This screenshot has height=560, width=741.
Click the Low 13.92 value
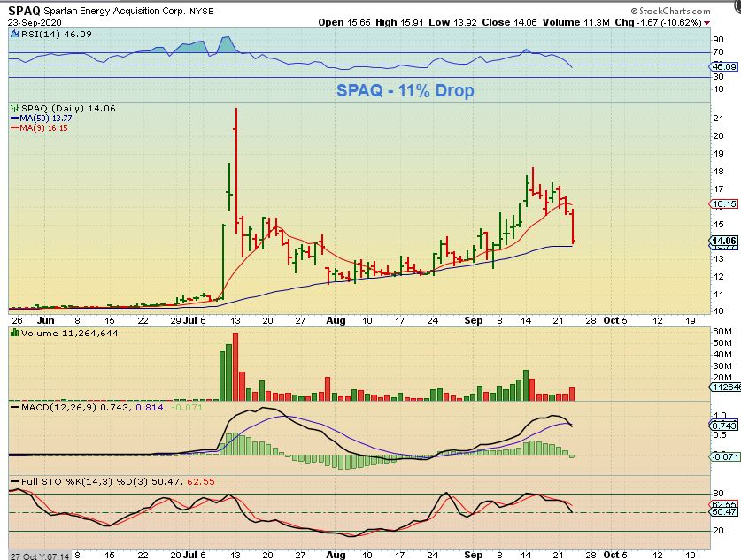[452, 22]
